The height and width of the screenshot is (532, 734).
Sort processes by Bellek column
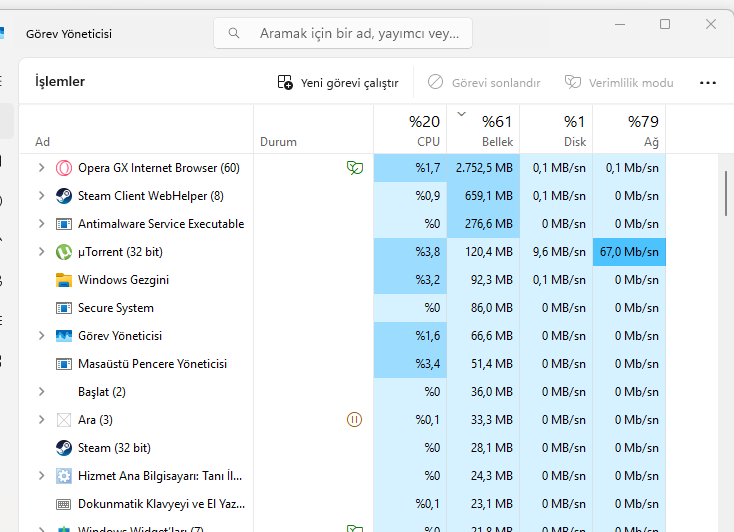483,131
